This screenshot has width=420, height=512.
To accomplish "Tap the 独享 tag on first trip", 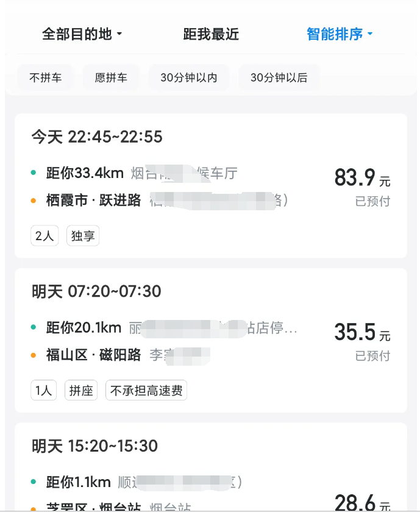I will point(83,236).
